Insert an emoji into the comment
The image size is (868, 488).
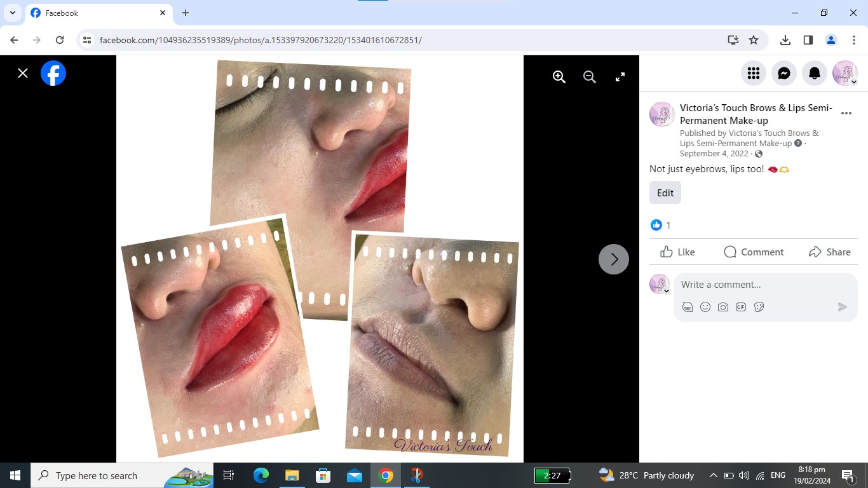tap(705, 306)
